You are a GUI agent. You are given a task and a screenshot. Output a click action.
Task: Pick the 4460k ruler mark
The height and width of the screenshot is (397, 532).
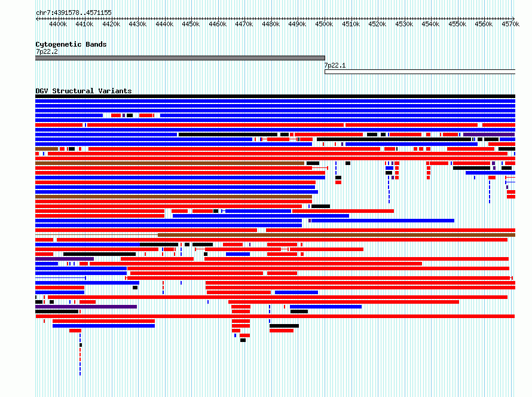coord(218,24)
